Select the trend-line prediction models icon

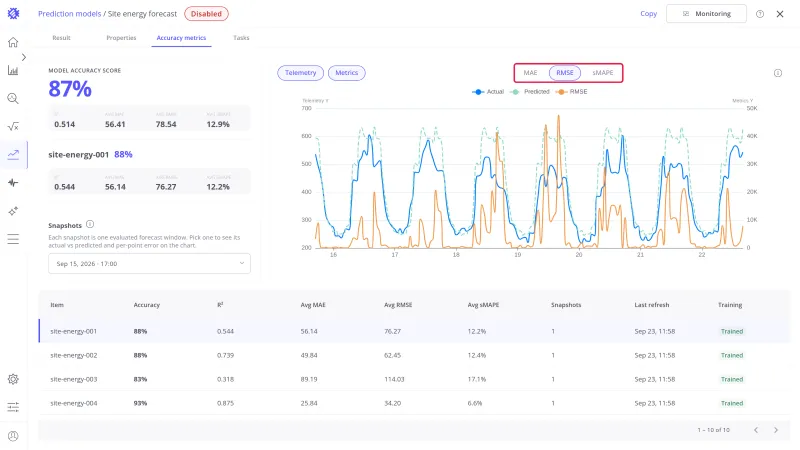coord(13,155)
